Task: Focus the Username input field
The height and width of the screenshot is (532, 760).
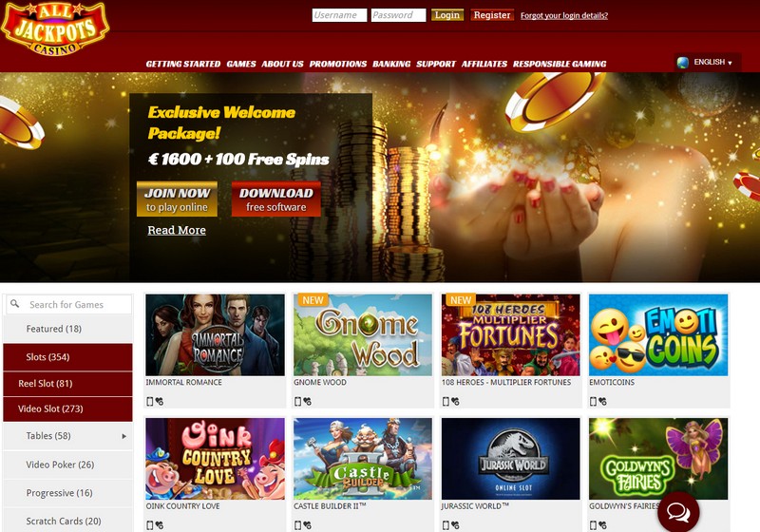Action: click(x=339, y=15)
